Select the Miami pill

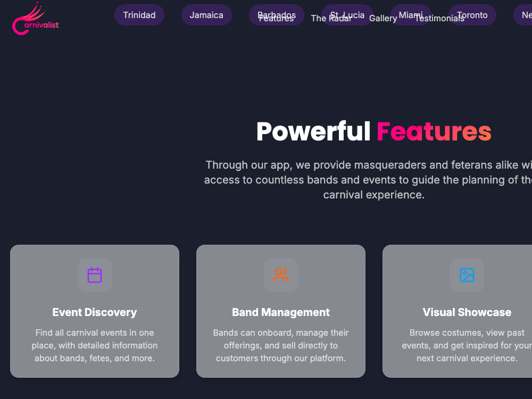[x=411, y=15]
